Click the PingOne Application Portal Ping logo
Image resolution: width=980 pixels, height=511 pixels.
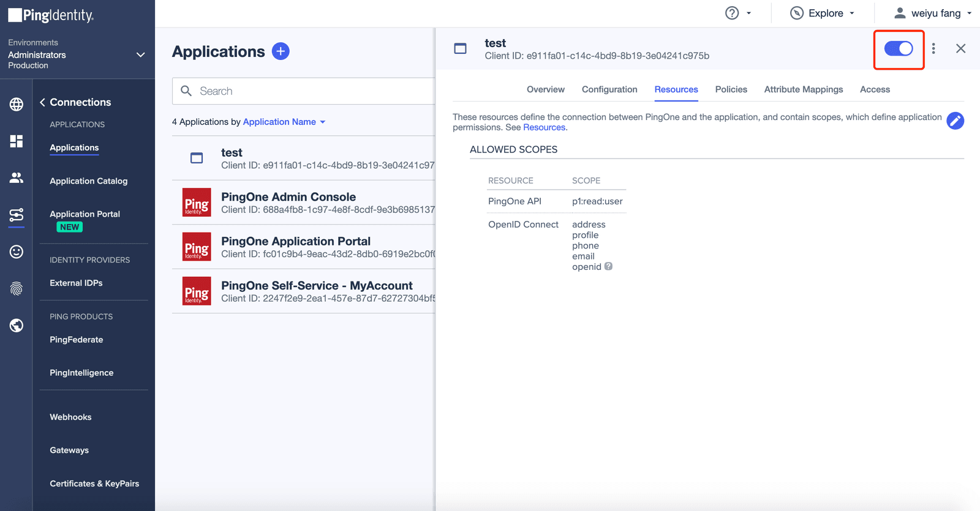pos(197,247)
